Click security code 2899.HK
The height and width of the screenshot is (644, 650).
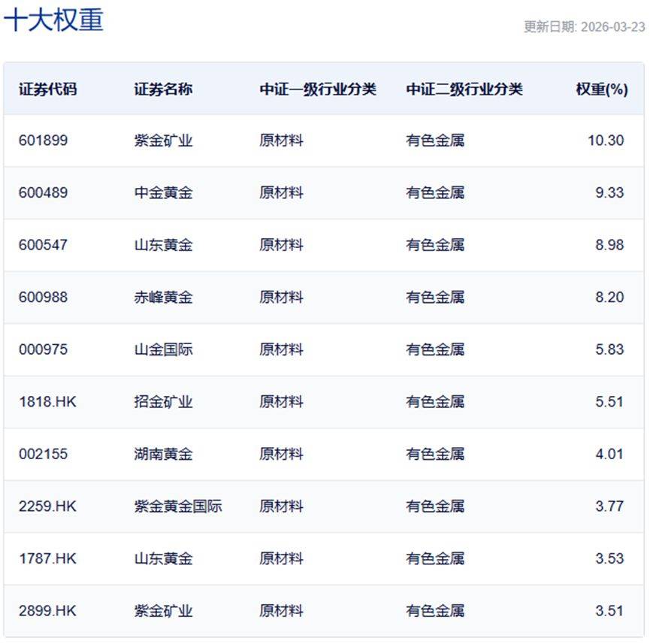[47, 611]
